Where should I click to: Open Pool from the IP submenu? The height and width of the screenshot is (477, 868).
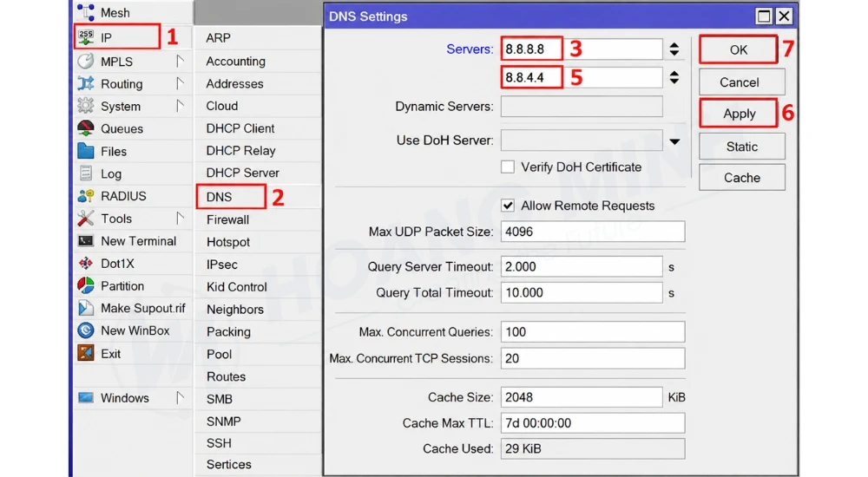[x=220, y=354]
